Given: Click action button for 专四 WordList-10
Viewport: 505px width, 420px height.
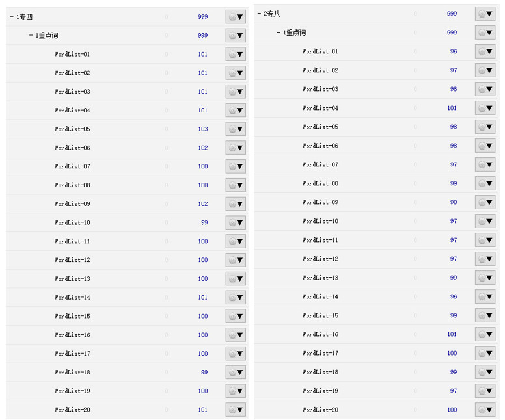Looking at the screenshot, I should click(x=236, y=223).
